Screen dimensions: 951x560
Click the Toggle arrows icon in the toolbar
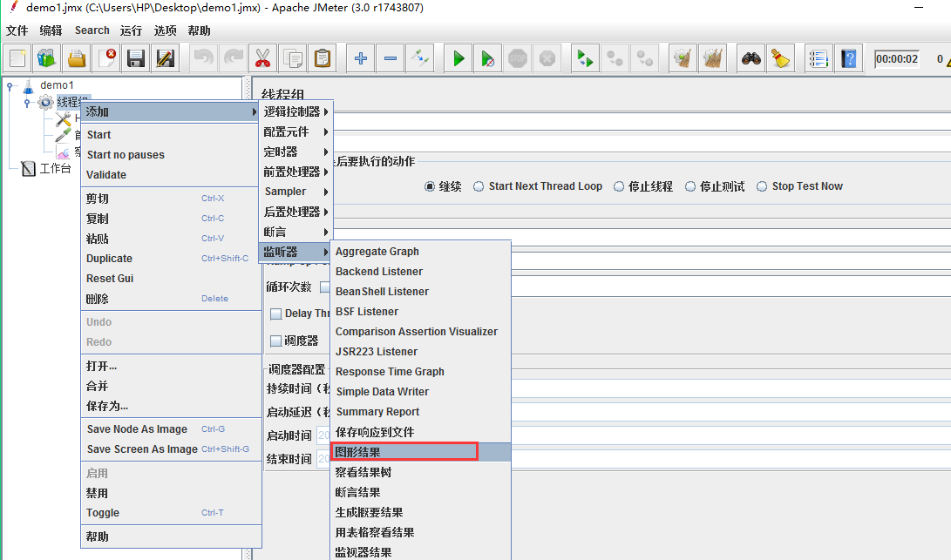click(419, 59)
